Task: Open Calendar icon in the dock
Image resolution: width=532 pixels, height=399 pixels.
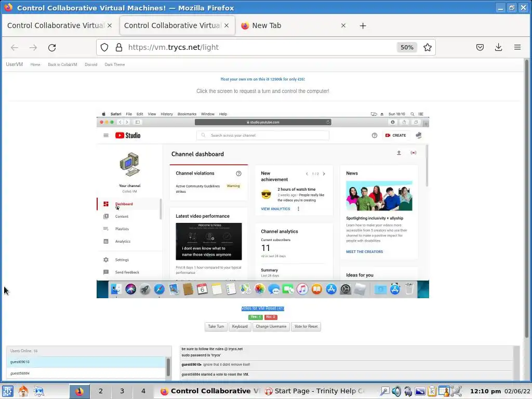Action: (x=202, y=289)
